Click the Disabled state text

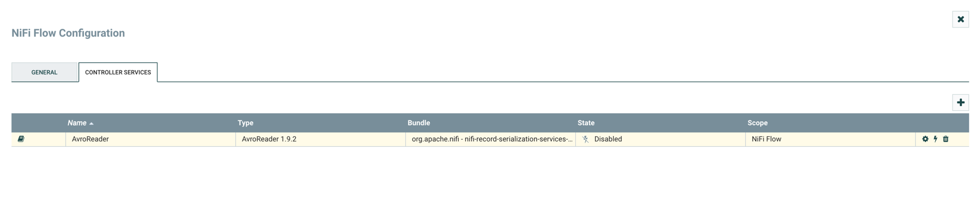(x=608, y=139)
